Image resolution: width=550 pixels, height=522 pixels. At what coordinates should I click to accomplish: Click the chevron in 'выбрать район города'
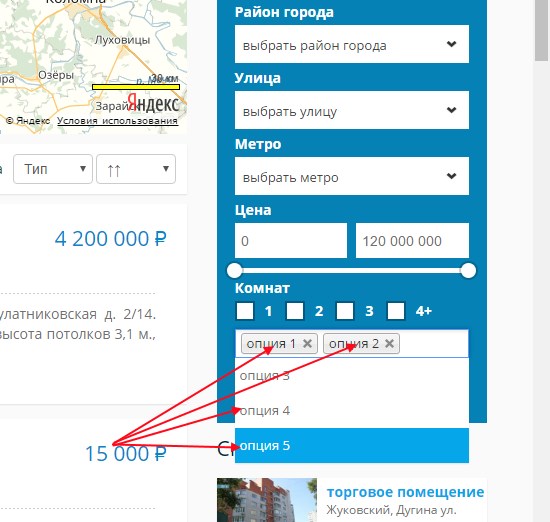point(451,44)
